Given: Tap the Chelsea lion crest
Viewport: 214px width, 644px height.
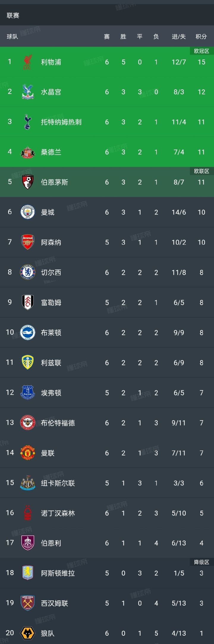Looking at the screenshot, I should coord(27,272).
